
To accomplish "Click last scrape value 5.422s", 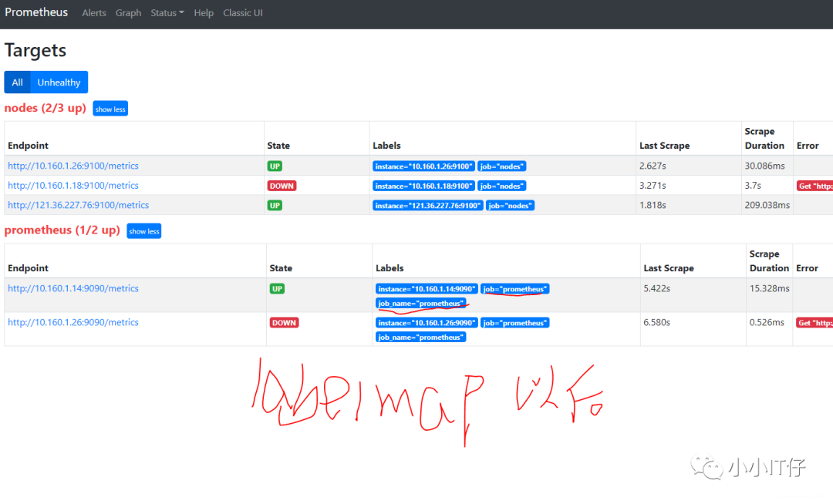I will click(656, 288).
